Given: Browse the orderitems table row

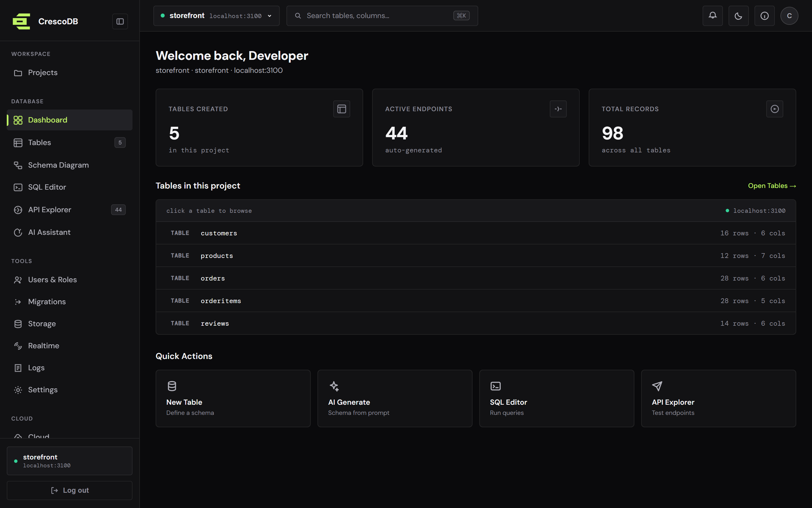Looking at the screenshot, I should tap(476, 301).
